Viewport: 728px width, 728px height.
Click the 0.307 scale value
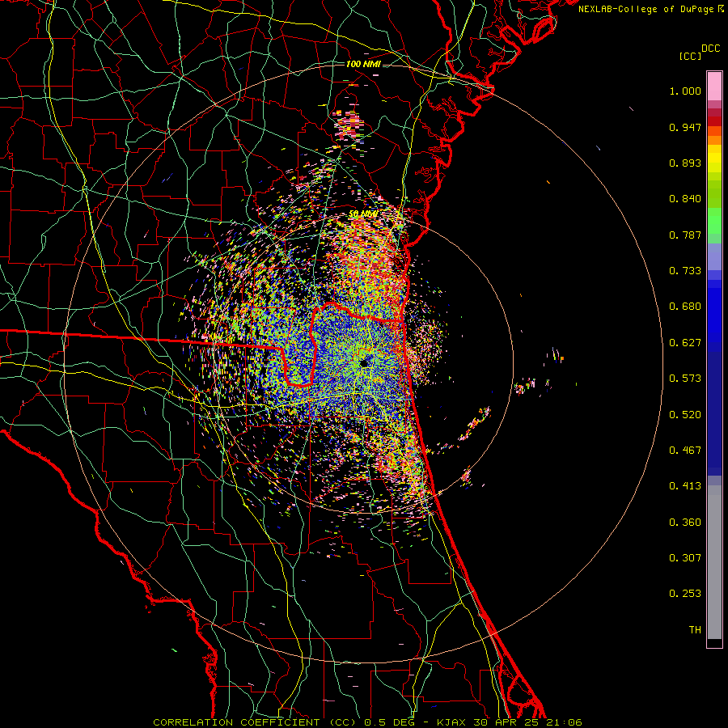coord(685,558)
